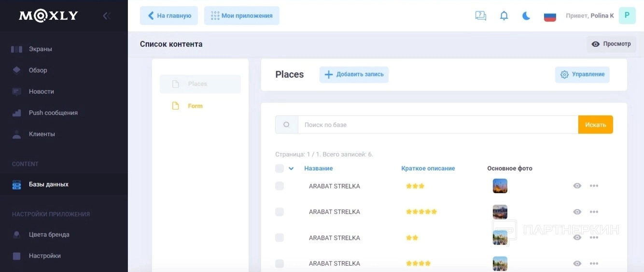Tick the checkbox of first ARABAT STRELKA row
The image size is (644, 272).
point(280,186)
